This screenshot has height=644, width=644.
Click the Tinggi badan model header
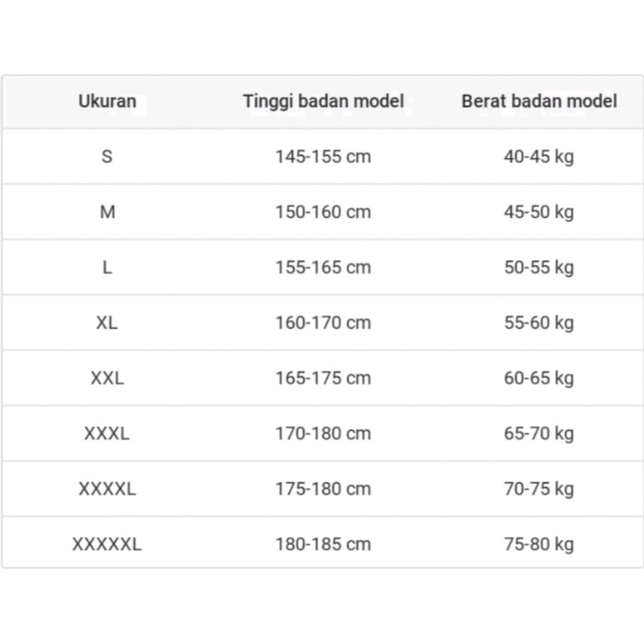coord(323,101)
